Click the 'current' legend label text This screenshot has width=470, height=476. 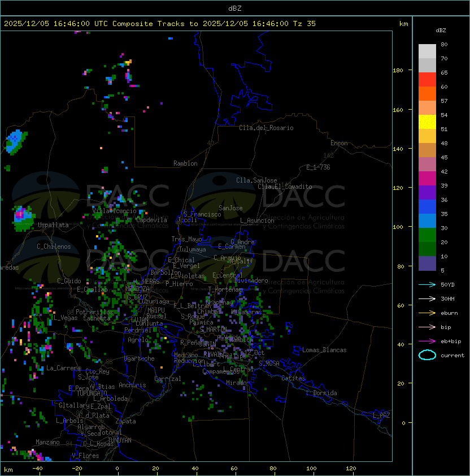452,355
